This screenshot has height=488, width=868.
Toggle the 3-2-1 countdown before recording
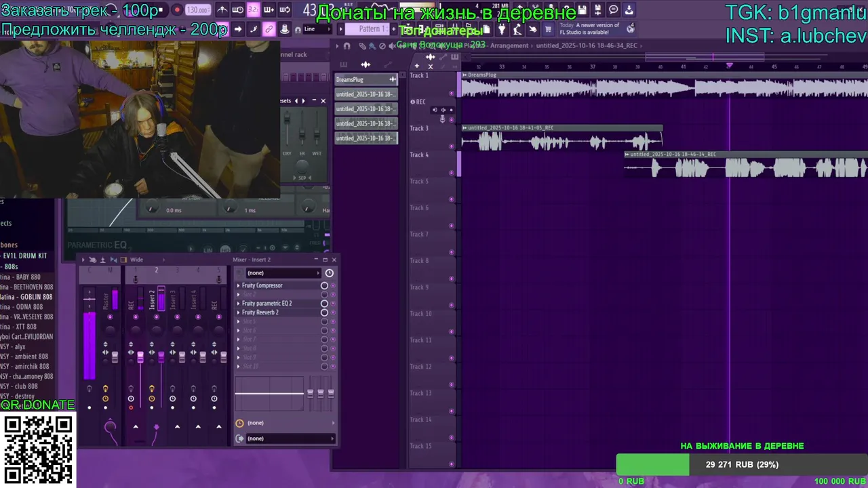pyautogui.click(x=253, y=9)
